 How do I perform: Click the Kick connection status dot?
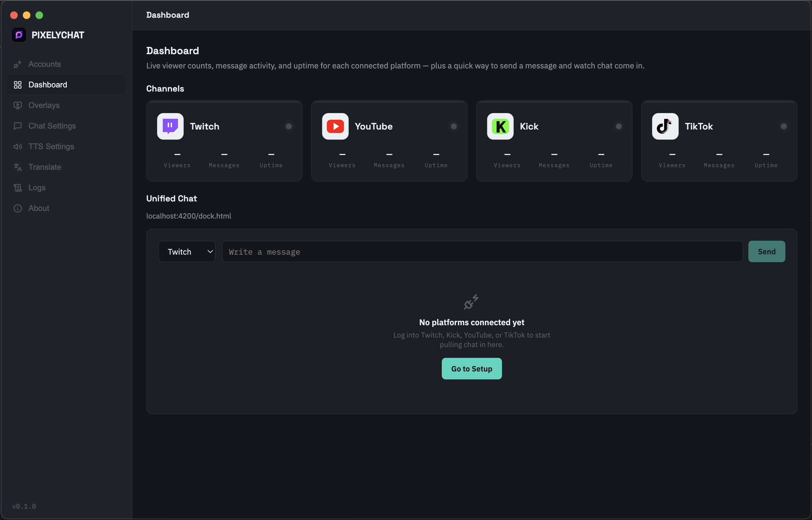click(619, 126)
